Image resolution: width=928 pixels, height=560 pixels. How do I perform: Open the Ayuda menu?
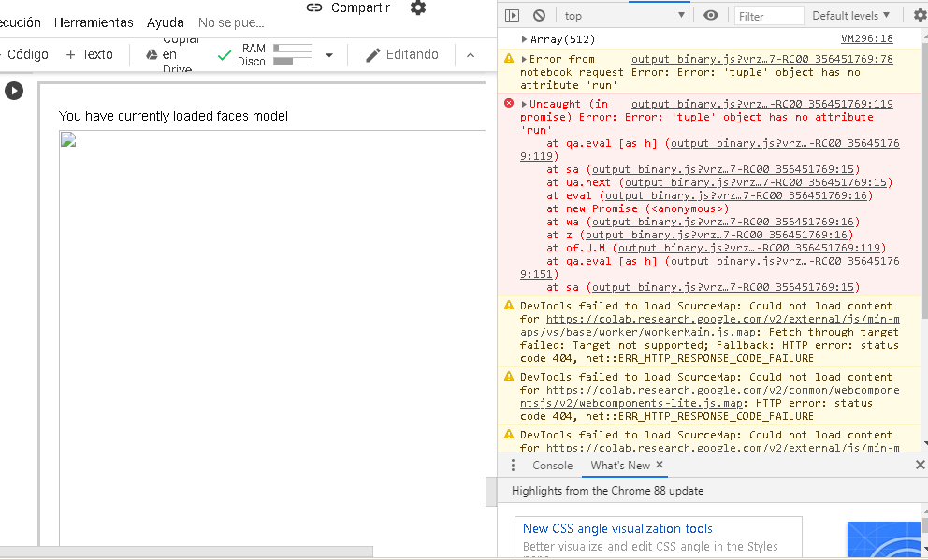pos(166,22)
